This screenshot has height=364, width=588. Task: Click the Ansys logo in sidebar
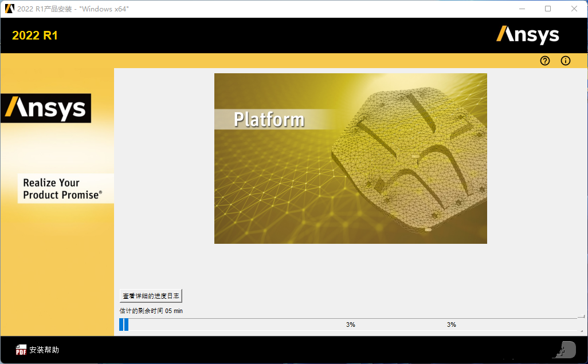pyautogui.click(x=46, y=108)
